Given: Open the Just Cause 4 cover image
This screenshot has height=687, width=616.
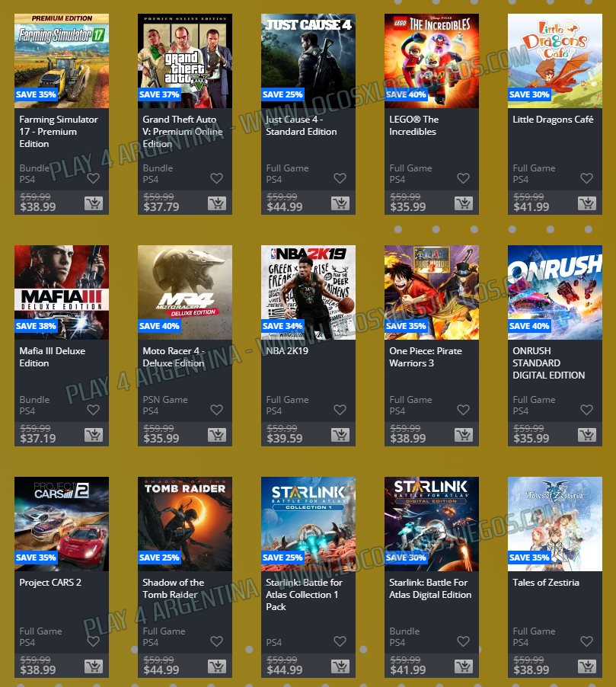Looking at the screenshot, I should [308, 61].
